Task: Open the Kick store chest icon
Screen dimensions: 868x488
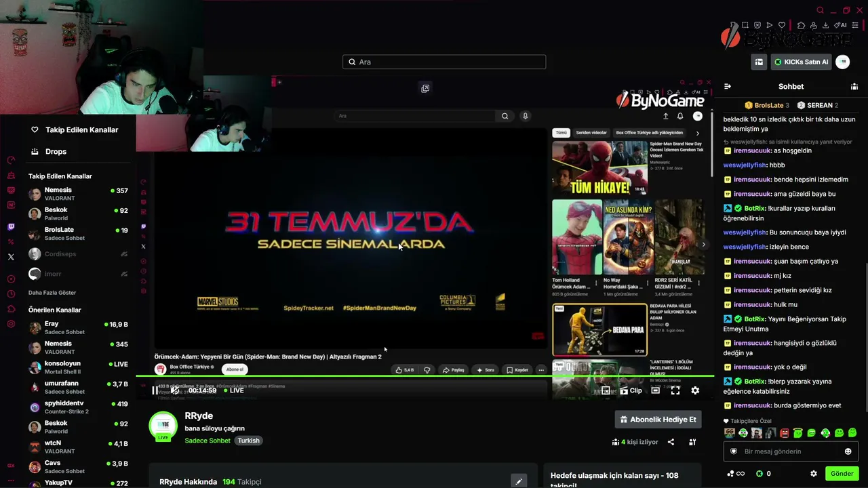Action: click(x=759, y=62)
